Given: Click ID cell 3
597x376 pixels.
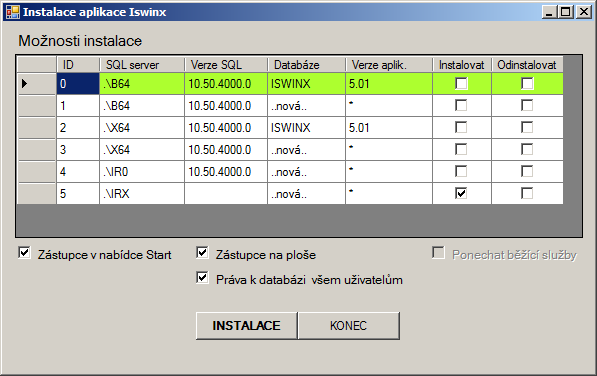Looking at the screenshot, I should tap(78, 150).
